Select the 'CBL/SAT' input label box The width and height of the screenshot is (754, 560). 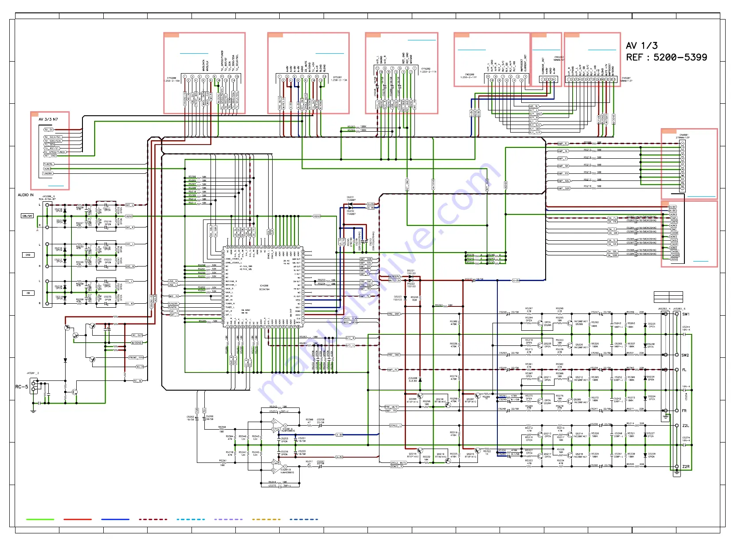tap(27, 216)
